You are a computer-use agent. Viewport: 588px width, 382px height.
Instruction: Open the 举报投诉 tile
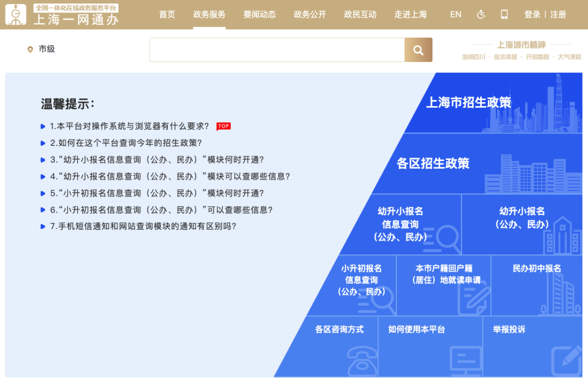click(x=533, y=347)
